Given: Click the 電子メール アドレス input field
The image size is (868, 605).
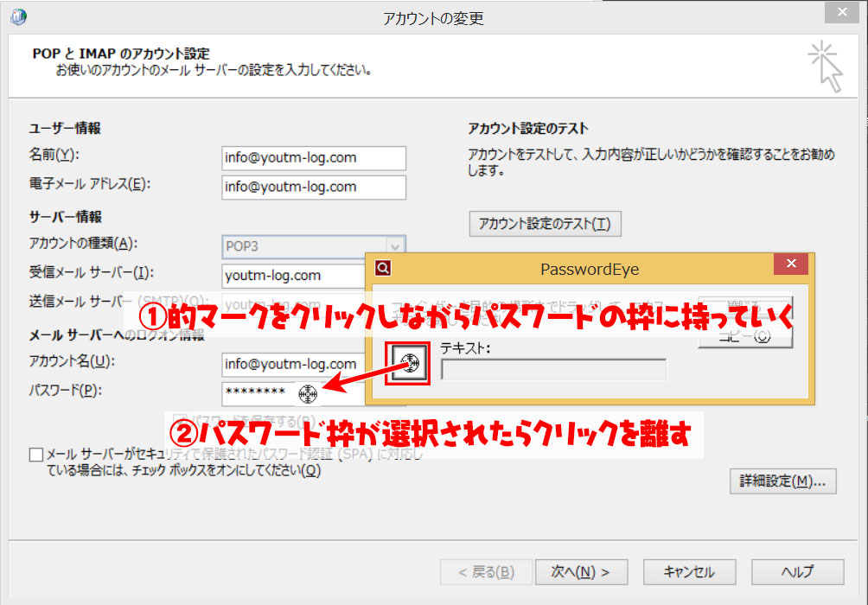Looking at the screenshot, I should pyautogui.click(x=314, y=187).
